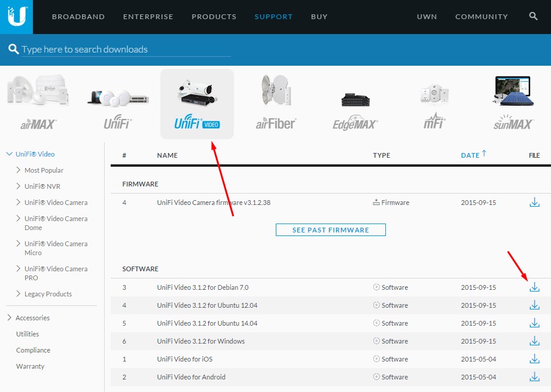Select the sunMAX product category
This screenshot has height=392, width=551.
pyautogui.click(x=513, y=103)
